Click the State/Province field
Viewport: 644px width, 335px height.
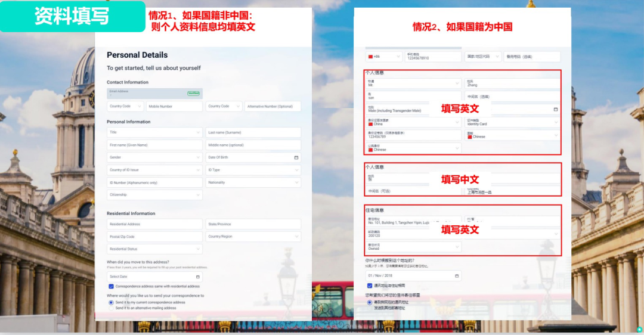pyautogui.click(x=253, y=224)
